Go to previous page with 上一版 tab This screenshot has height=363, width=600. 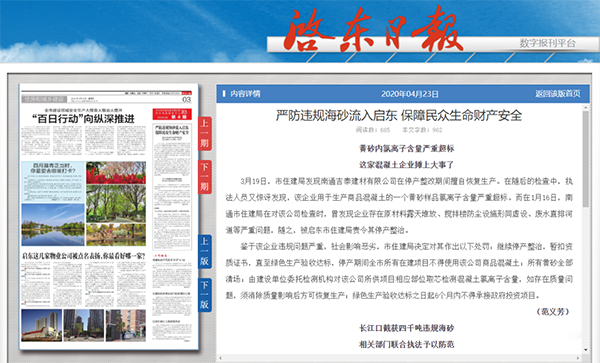(x=204, y=251)
